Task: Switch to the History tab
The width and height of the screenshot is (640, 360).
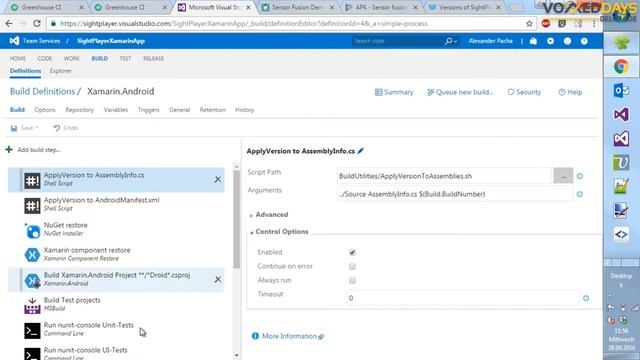Action: (244, 110)
